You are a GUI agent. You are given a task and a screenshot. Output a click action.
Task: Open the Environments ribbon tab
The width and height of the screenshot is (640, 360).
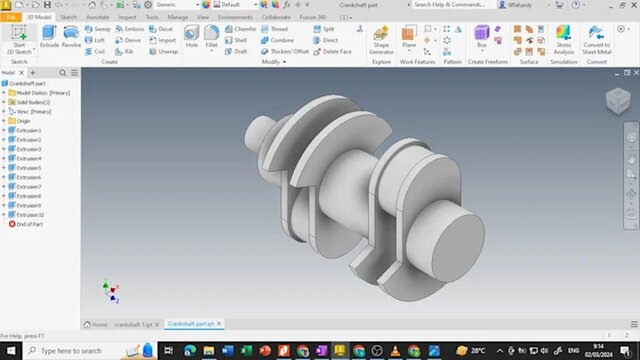coord(235,17)
